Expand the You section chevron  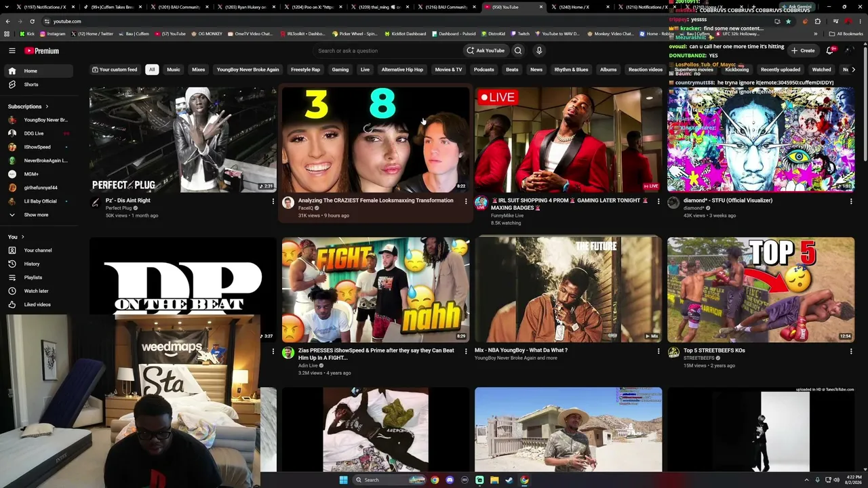[x=22, y=237]
